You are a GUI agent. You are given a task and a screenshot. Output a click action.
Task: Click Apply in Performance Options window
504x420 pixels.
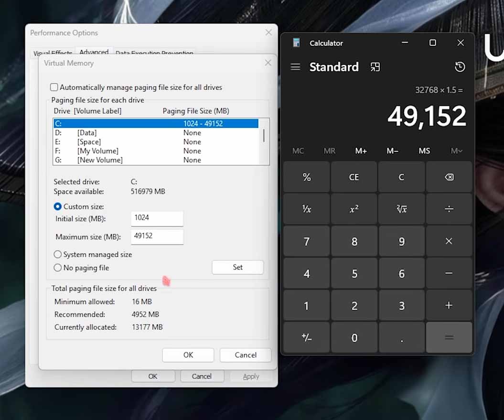[x=251, y=376]
